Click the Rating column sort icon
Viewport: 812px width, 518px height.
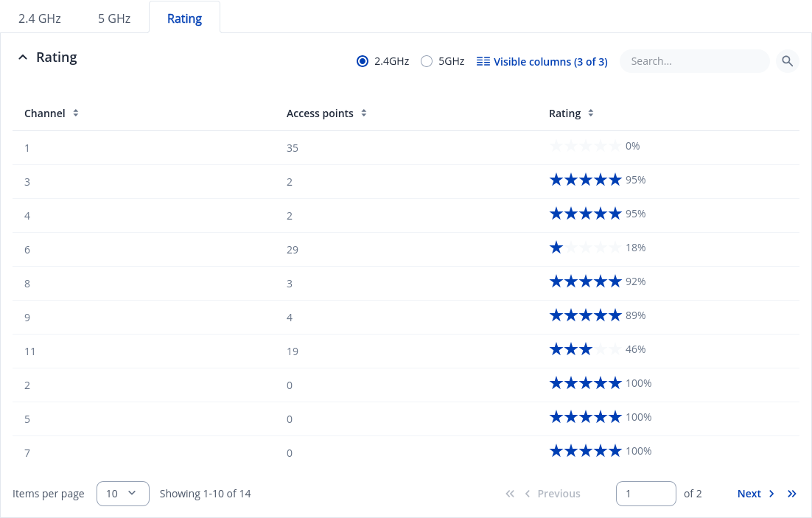(590, 113)
